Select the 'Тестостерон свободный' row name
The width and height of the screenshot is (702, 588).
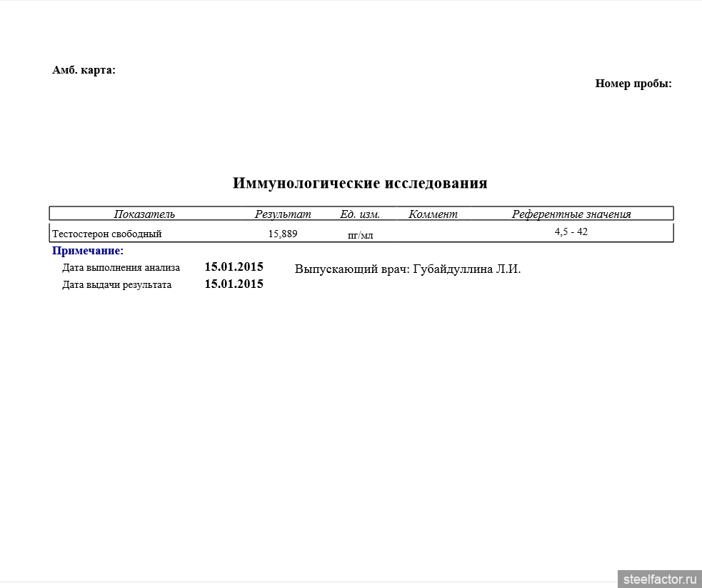pos(107,234)
